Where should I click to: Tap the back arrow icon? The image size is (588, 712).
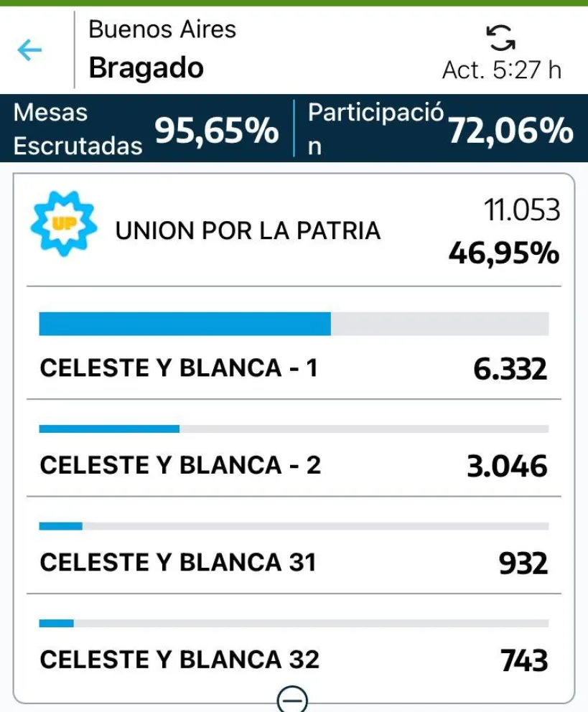point(29,50)
